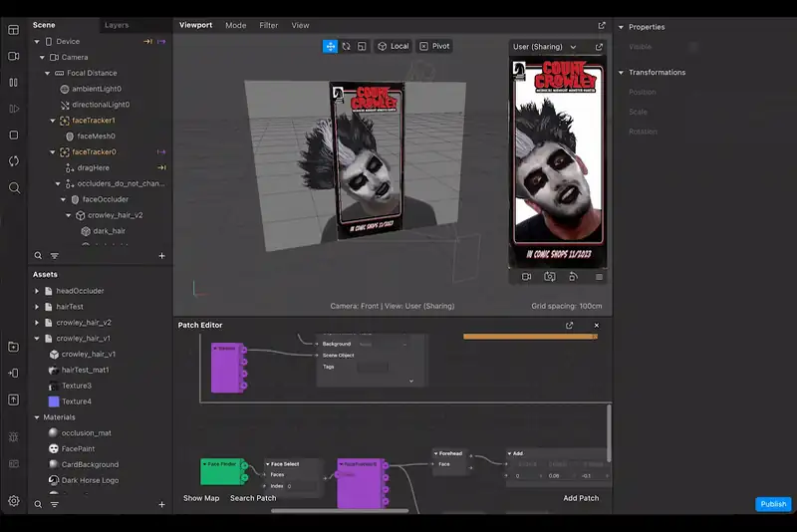Open the User (Sharing) view dropdown

[x=544, y=47]
